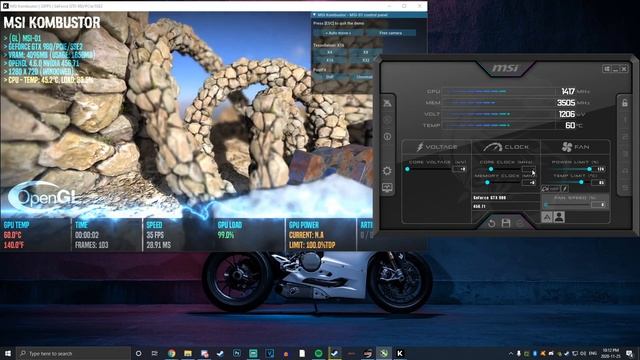Screen dimensions: 640x360
Task: Click the memory clock value input box
Action: pos(529,182)
